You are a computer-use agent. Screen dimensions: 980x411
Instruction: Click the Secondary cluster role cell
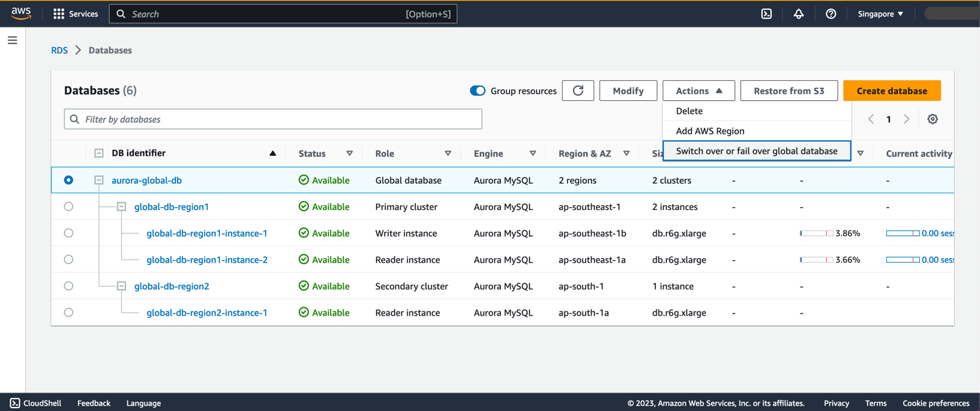coord(411,286)
